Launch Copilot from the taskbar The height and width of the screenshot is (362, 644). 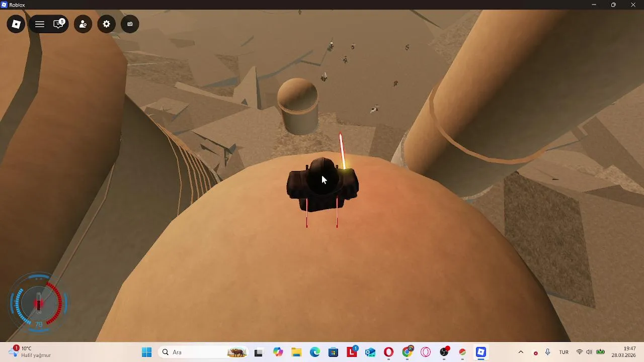click(278, 352)
